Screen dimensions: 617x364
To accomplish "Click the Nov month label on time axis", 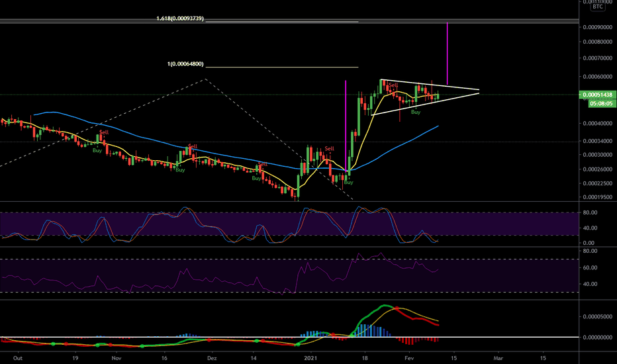I will pos(116,358).
